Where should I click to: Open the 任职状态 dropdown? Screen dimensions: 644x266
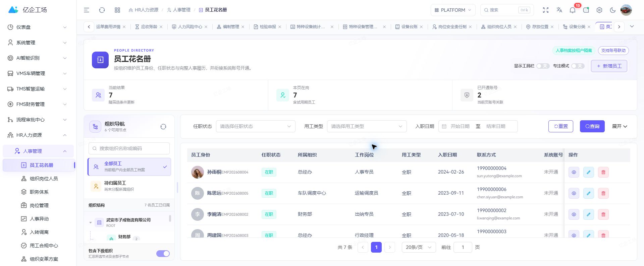(x=256, y=126)
